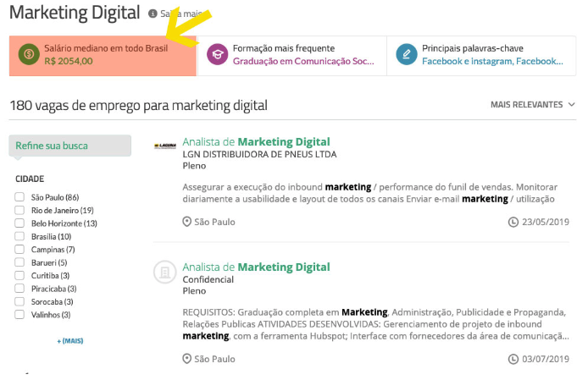Check the Rio de Janeiro (19) filter

click(x=19, y=210)
